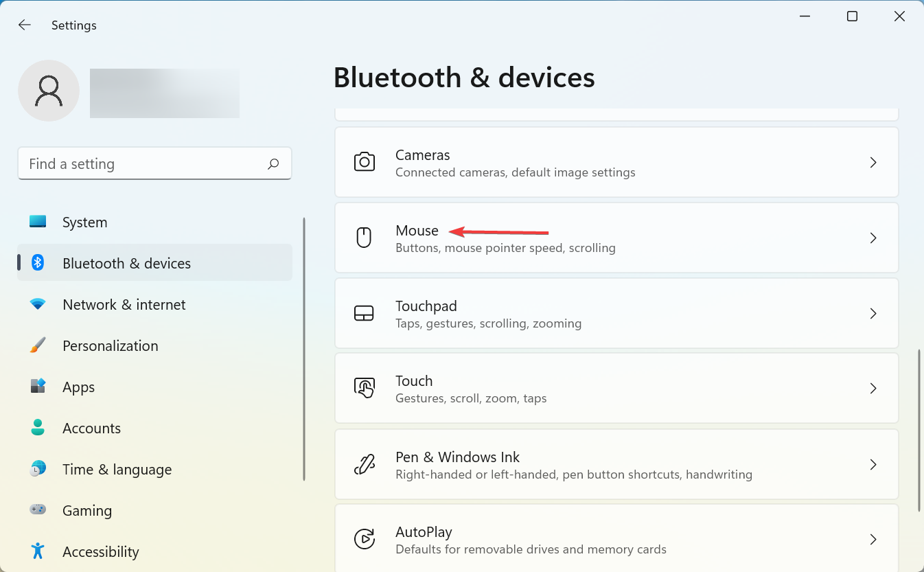This screenshot has width=924, height=572.
Task: Open Accessibility settings category
Action: [x=154, y=551]
